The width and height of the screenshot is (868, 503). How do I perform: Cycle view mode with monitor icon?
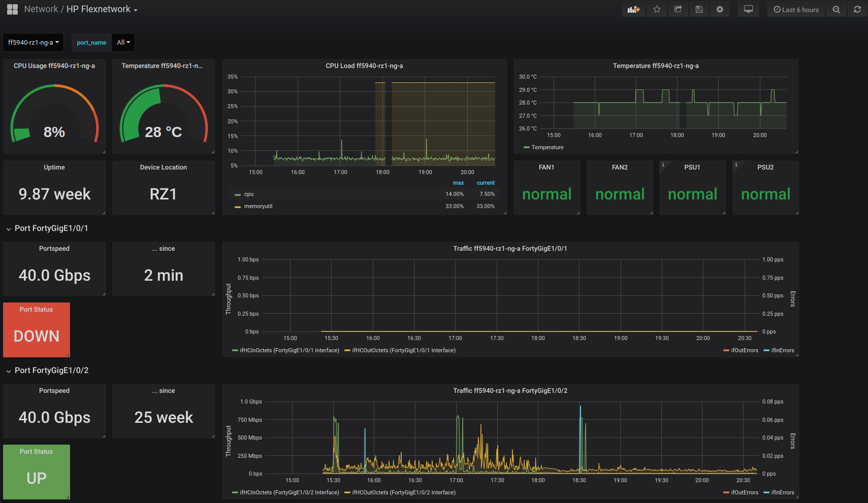(x=748, y=9)
